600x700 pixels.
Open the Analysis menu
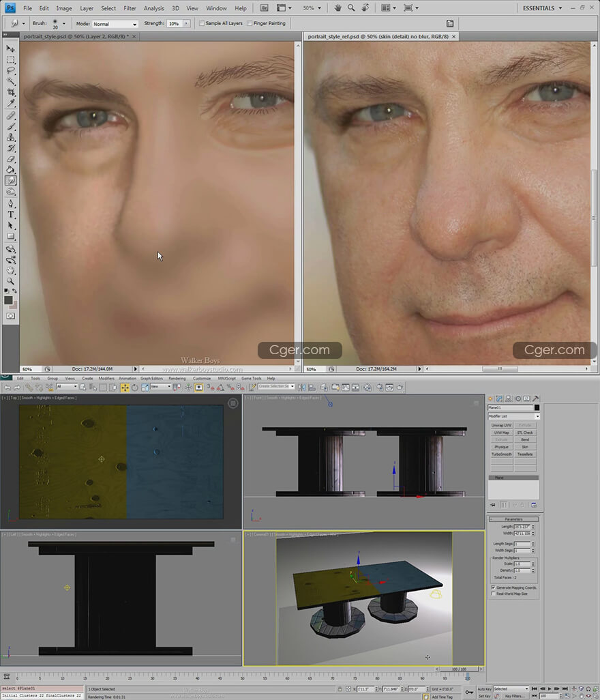[153, 8]
